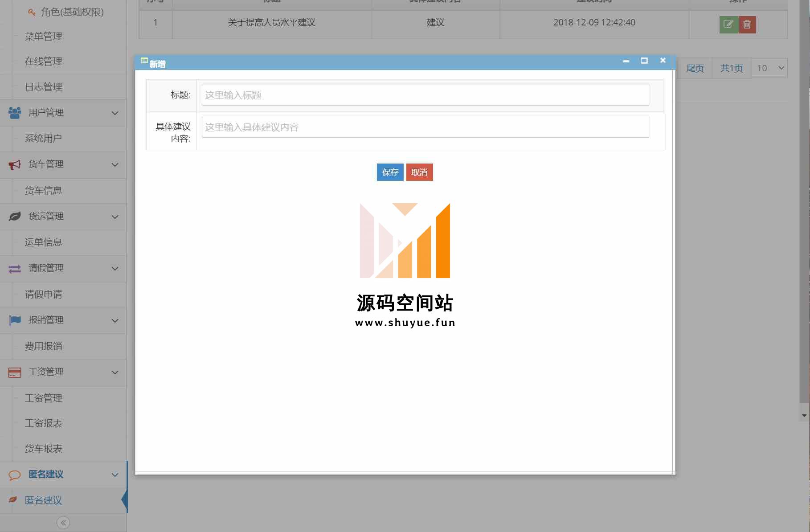Collapse the 工资管理 group chevron

pyautogui.click(x=115, y=372)
